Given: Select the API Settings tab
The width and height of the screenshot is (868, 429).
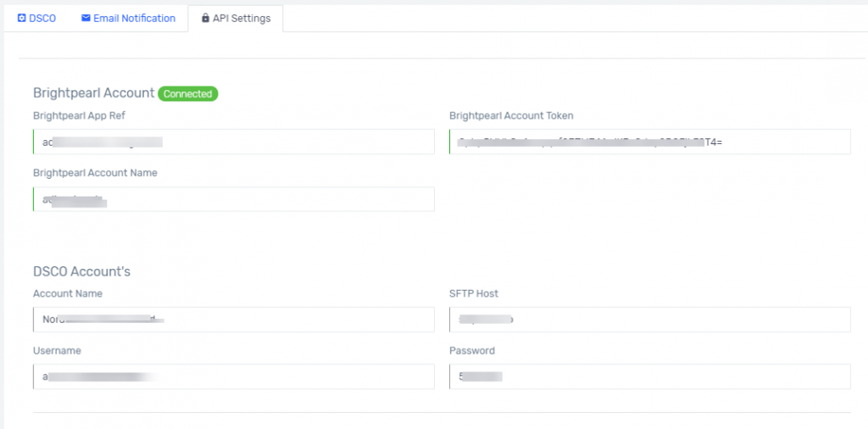Looking at the screenshot, I should (236, 19).
